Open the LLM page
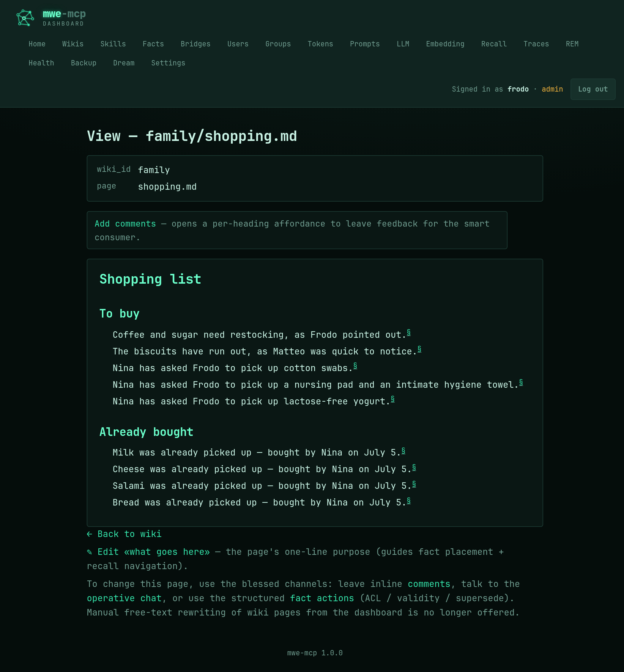This screenshot has height=672, width=624. point(403,44)
